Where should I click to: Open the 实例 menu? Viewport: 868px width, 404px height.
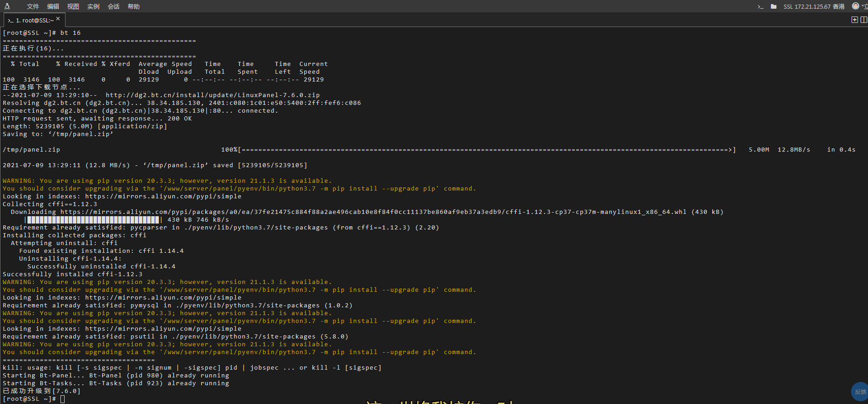[93, 6]
